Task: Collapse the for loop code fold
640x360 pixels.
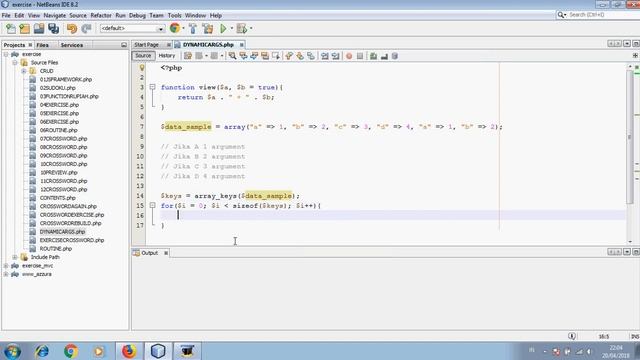Action: click(152, 205)
